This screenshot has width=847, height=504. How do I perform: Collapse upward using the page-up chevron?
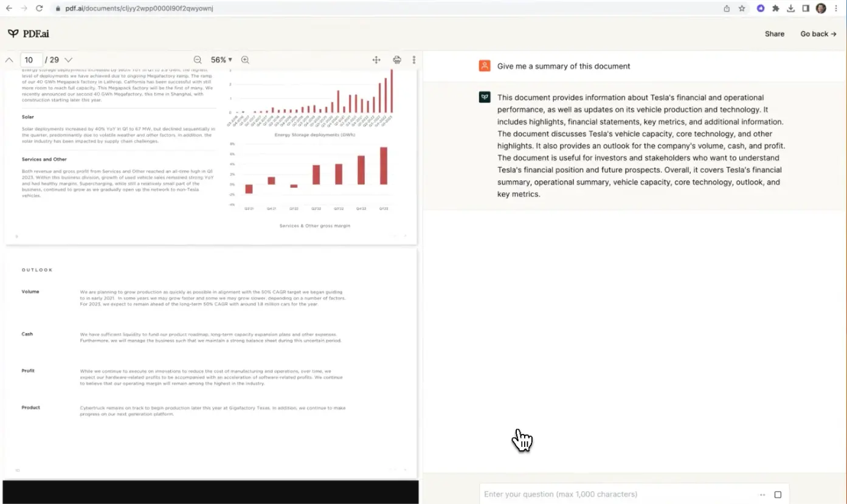(x=9, y=60)
